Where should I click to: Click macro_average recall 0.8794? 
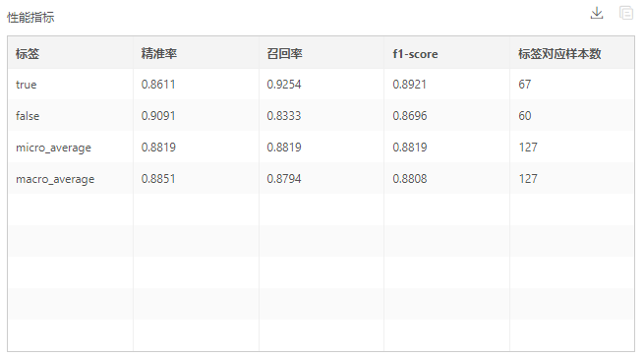[284, 179]
